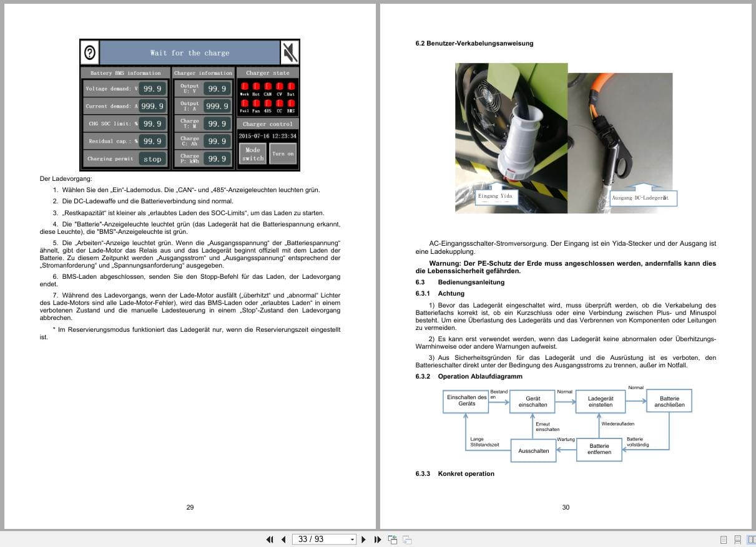Image resolution: width=756 pixels, height=547 pixels.
Task: Select the Battery BMS information header
Action: [125, 73]
